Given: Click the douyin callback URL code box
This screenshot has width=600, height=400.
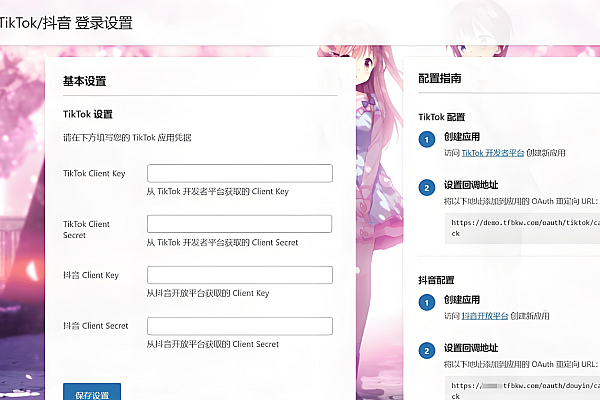Looking at the screenshot, I should 522,389.
